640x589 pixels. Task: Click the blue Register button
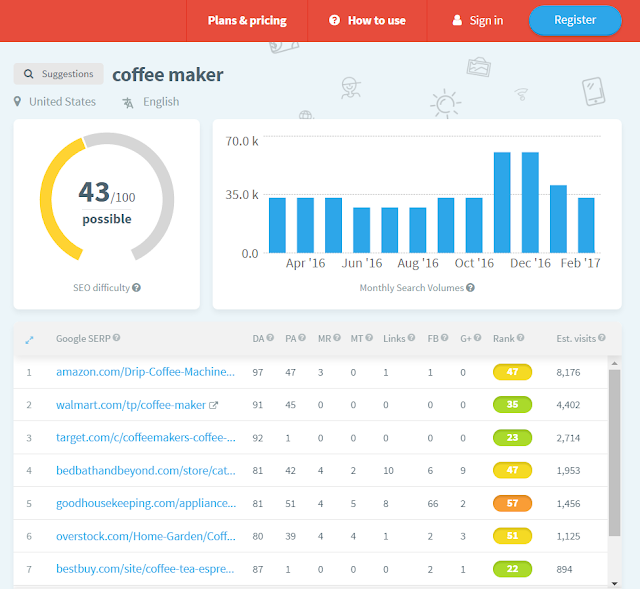tap(575, 20)
